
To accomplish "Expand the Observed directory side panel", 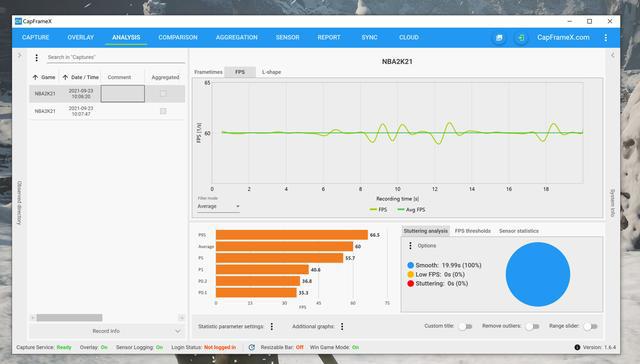I will [x=19, y=55].
